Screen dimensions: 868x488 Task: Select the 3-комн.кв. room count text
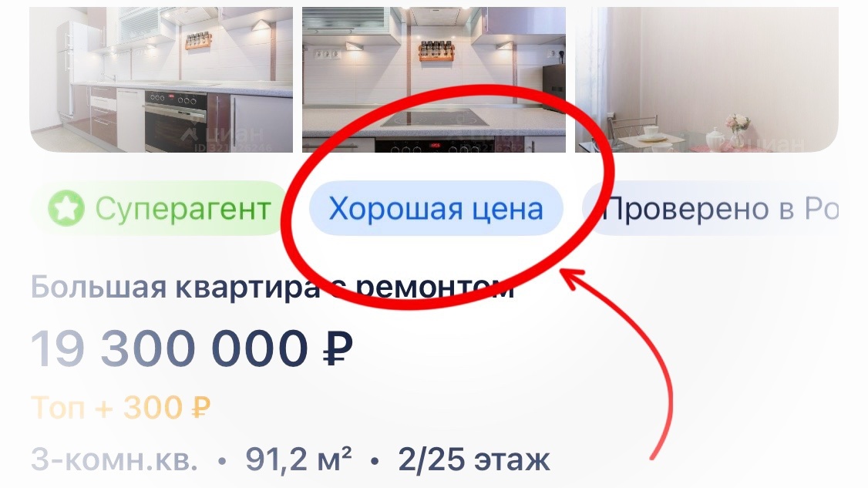114,460
